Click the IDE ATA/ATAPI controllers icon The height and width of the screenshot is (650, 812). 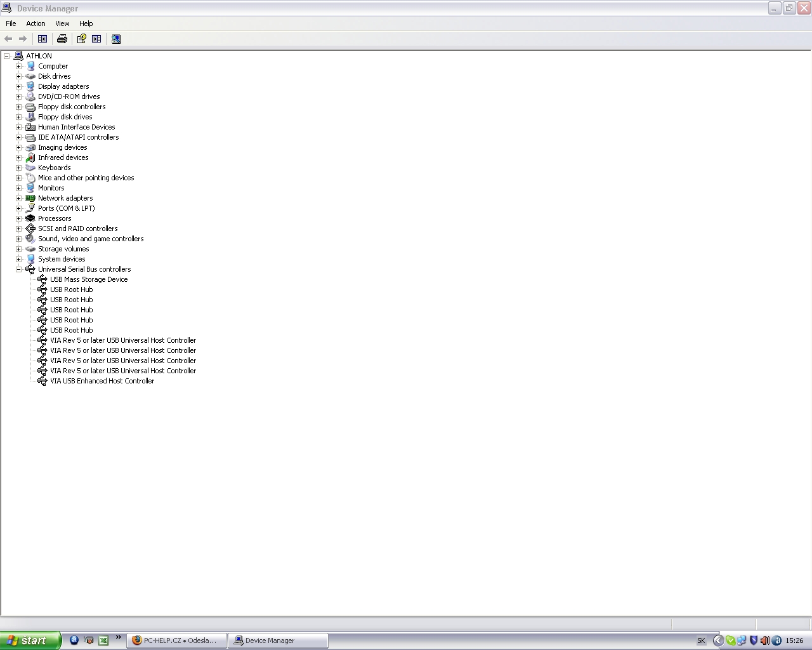tap(30, 137)
